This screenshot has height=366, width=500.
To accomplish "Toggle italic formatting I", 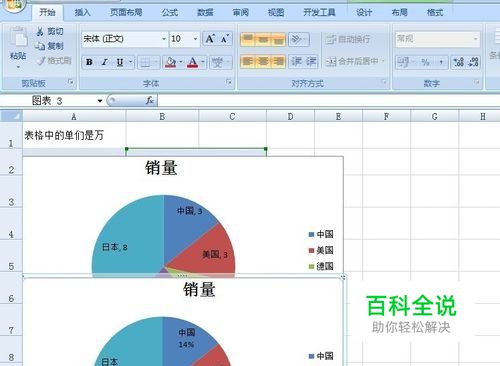I will point(104,62).
